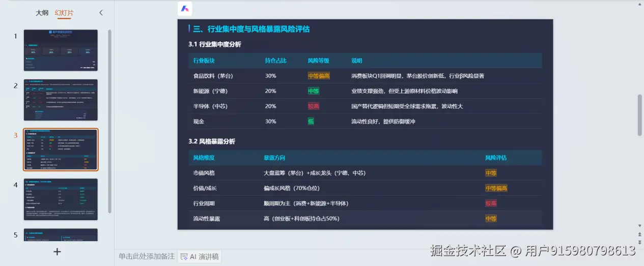Click the text 消费板块Q1回调明显
The image size is (644, 266).
pyautogui.click(x=377, y=76)
